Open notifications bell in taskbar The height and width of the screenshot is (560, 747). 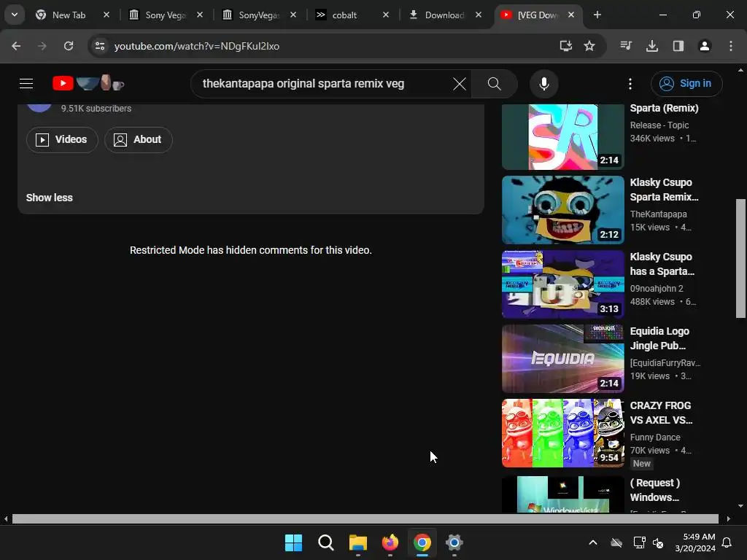[x=727, y=542]
